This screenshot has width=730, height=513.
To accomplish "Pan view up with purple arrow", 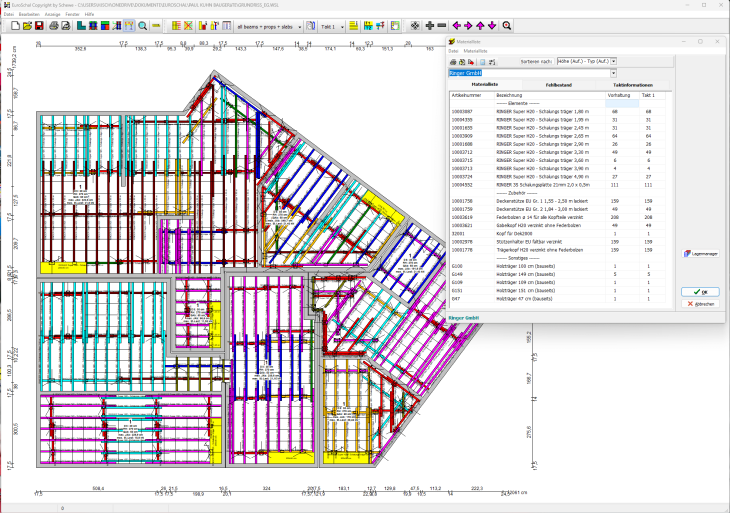I will pos(481,25).
